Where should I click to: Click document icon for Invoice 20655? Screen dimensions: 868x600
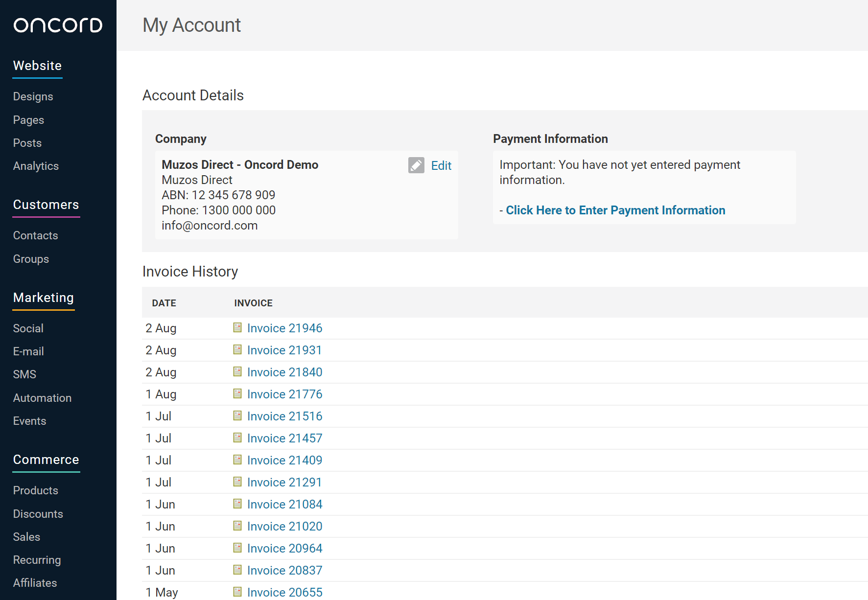point(237,592)
